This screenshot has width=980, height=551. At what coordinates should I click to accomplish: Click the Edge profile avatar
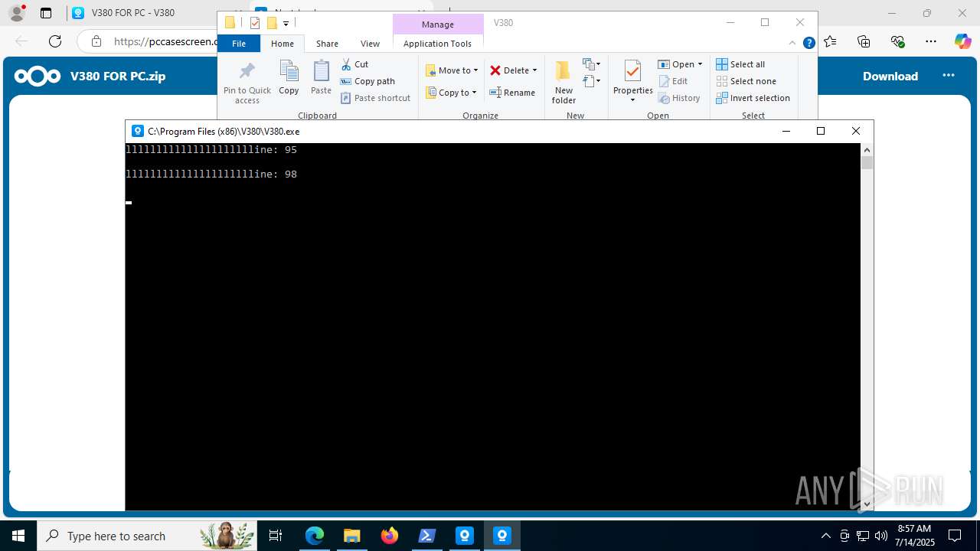[x=17, y=13]
